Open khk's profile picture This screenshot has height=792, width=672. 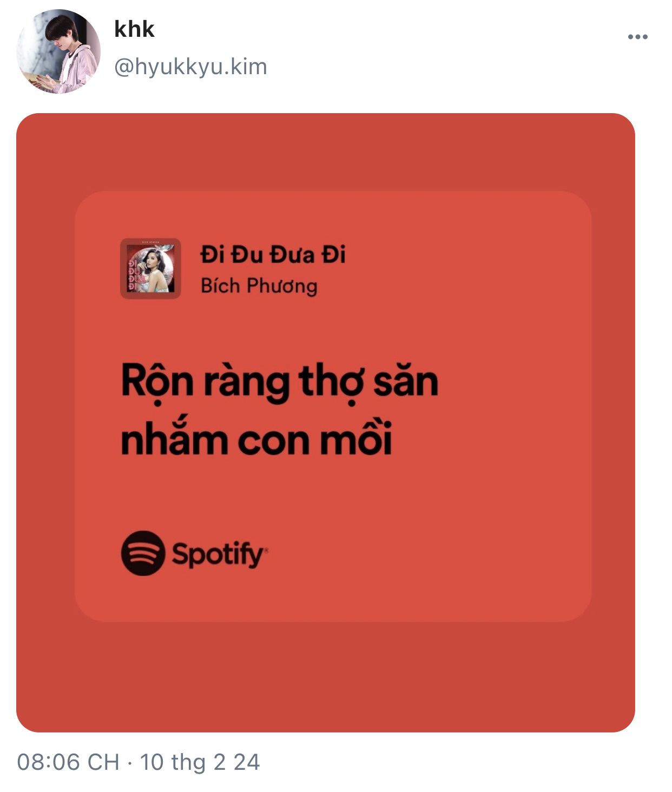pos(58,51)
